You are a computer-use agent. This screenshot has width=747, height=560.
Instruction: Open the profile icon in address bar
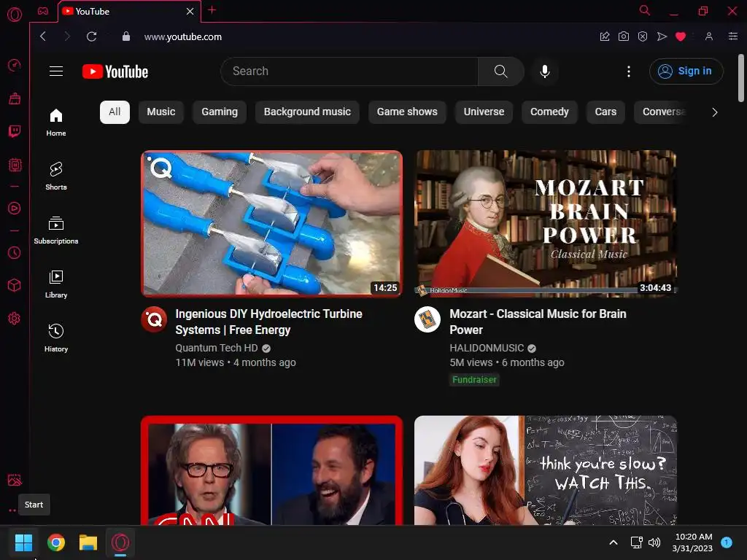coord(709,36)
